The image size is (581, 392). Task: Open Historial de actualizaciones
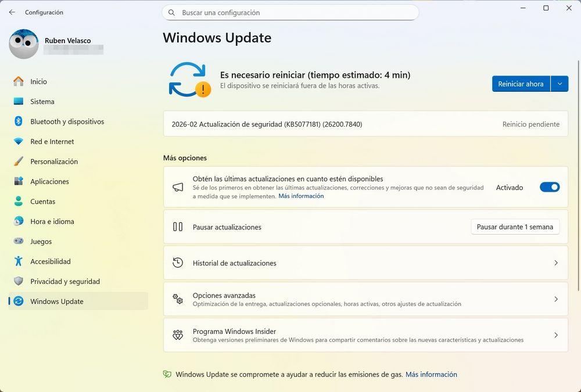pyautogui.click(x=365, y=262)
